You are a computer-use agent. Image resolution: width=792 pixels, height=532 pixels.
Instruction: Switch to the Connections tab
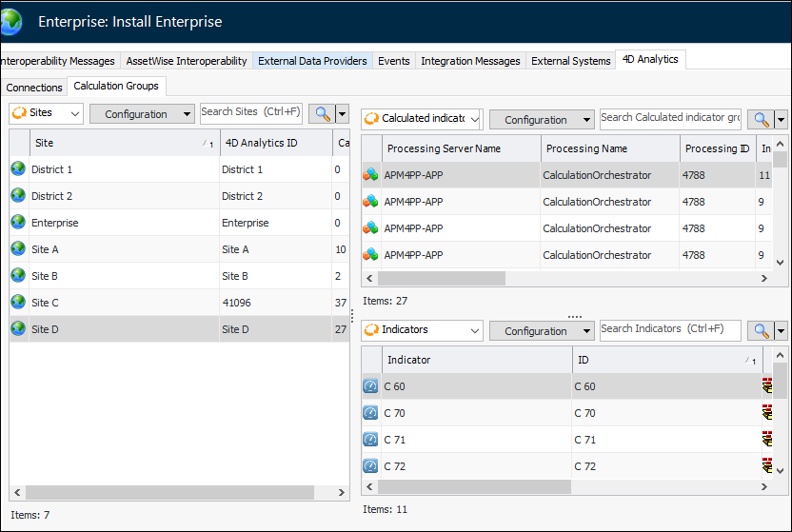coord(34,88)
